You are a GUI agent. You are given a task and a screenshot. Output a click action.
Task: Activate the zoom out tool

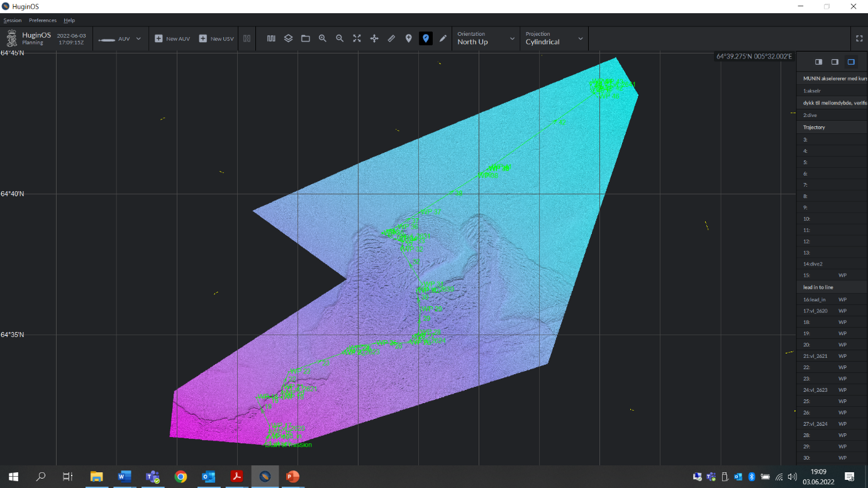click(x=340, y=38)
